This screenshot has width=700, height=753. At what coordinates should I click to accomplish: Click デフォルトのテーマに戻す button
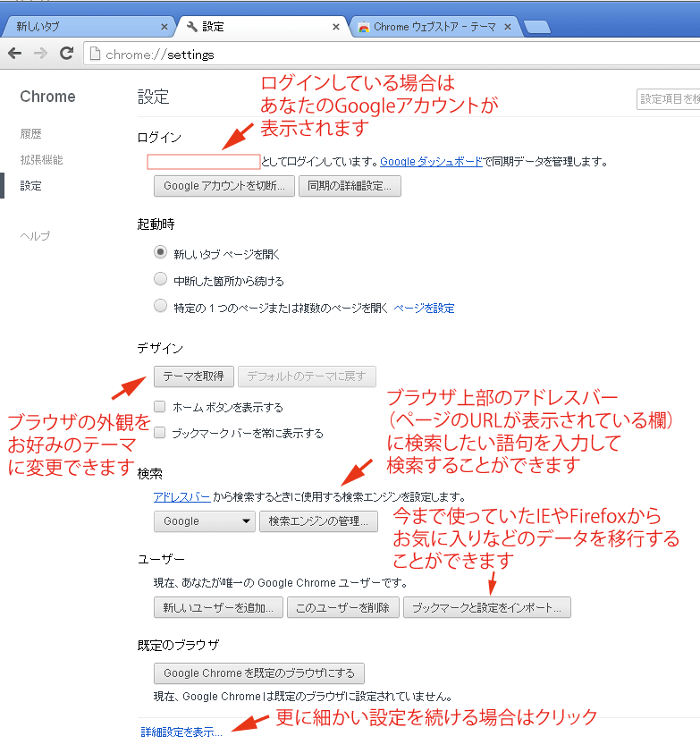(x=307, y=376)
